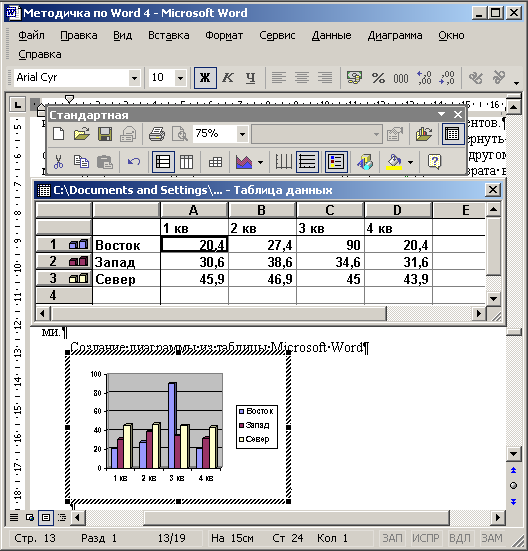Viewport: 528px width, 551px height.
Task: Click the Import File icon
Action: 423,134
